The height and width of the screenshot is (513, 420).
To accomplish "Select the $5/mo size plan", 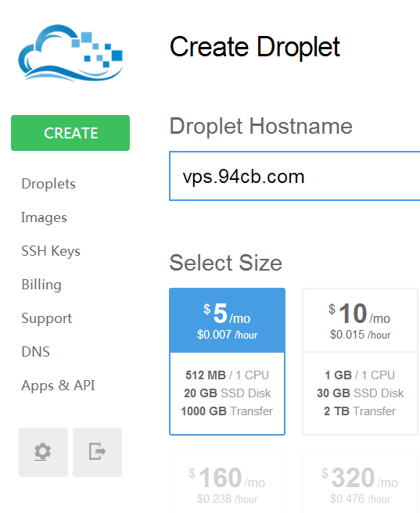I will tap(228, 321).
